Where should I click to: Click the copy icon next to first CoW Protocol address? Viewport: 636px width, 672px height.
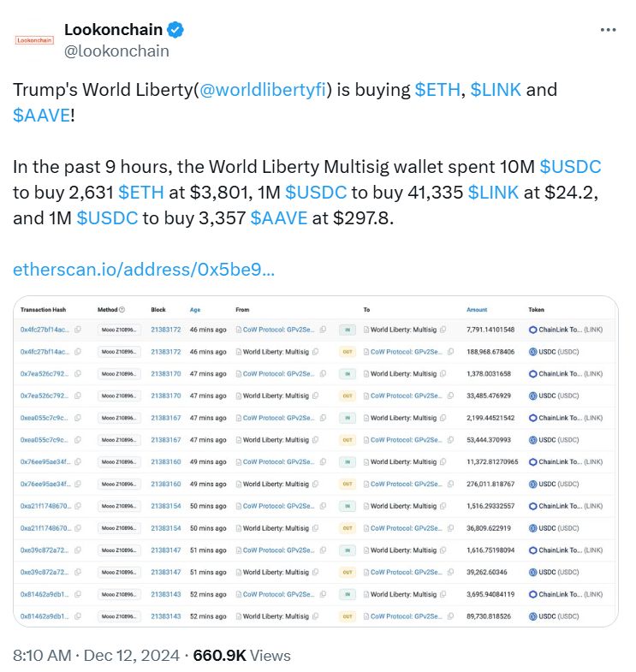[321, 329]
